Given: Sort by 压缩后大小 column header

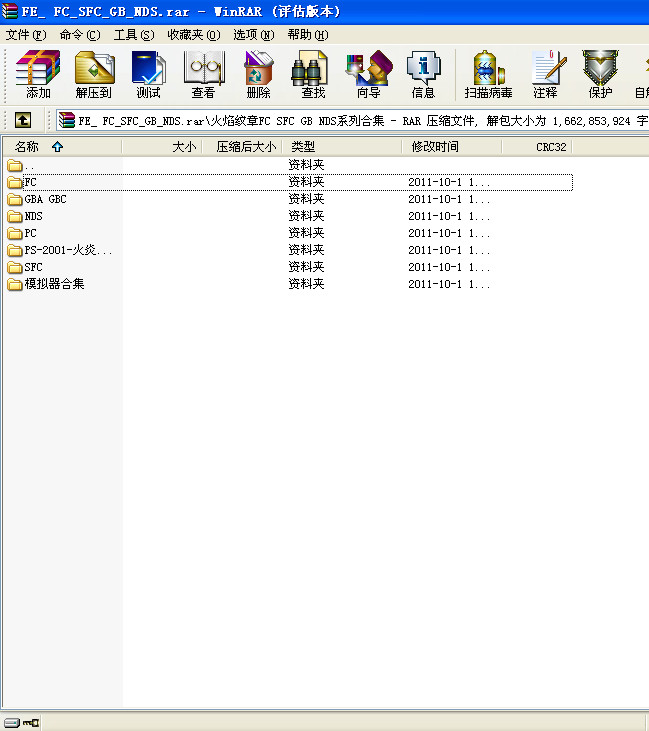Looking at the screenshot, I should click(x=242, y=147).
